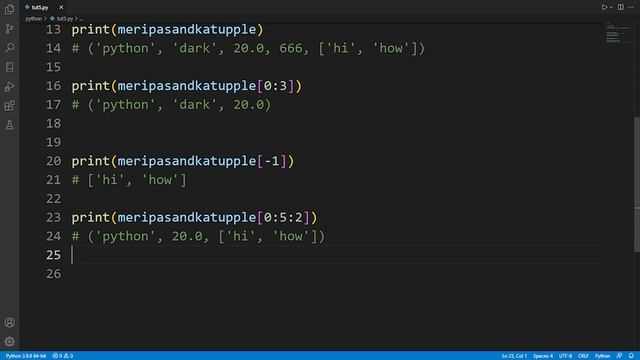The image size is (640, 360).
Task: Open the Extensions view
Action: (x=9, y=106)
